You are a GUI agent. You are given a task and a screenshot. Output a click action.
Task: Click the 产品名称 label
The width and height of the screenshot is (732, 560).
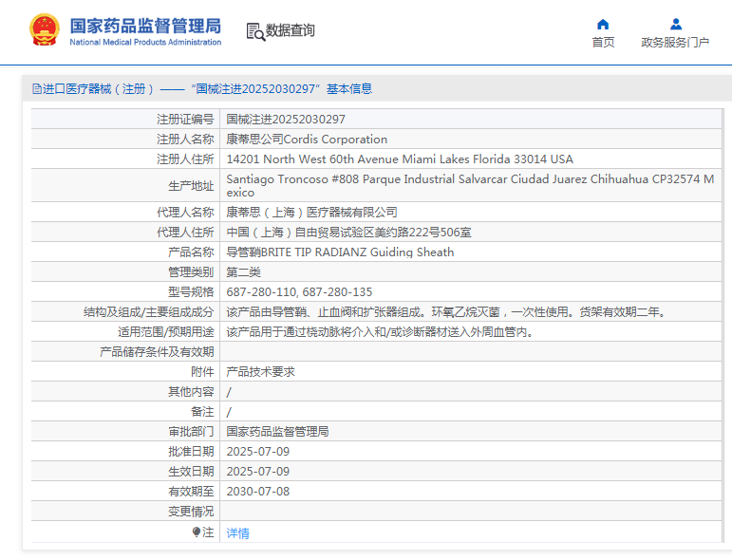point(191,252)
